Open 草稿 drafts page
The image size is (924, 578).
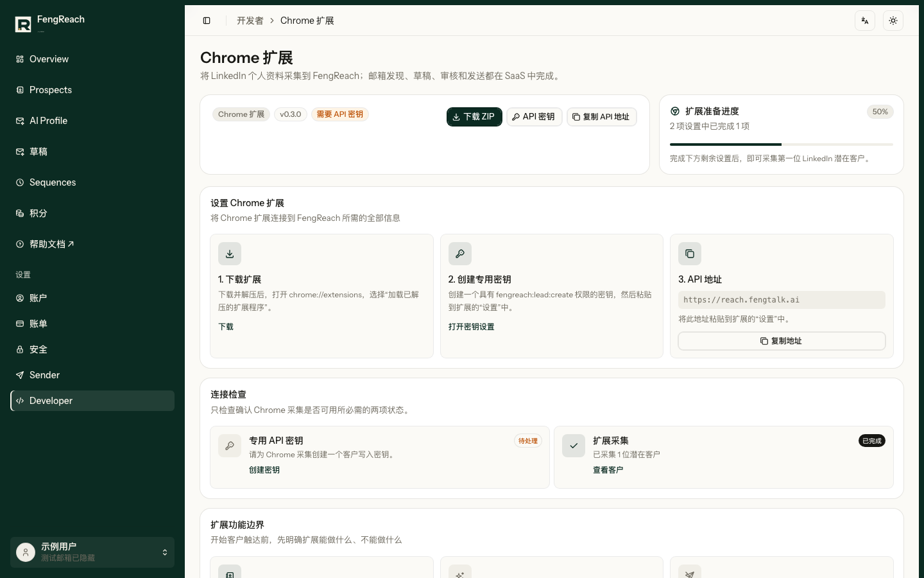(x=92, y=152)
